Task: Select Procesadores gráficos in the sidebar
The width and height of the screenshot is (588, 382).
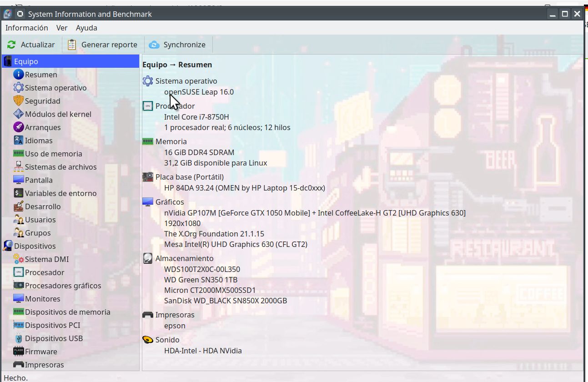Action: (63, 286)
